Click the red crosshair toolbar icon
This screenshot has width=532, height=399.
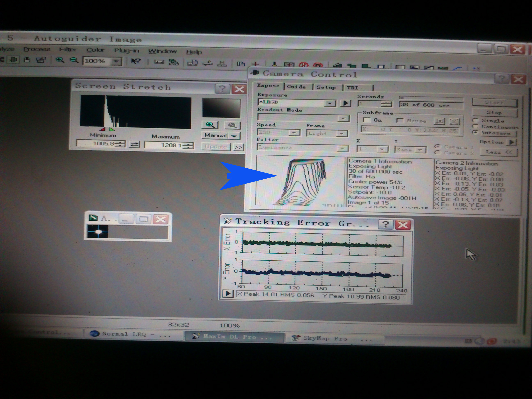click(256, 64)
